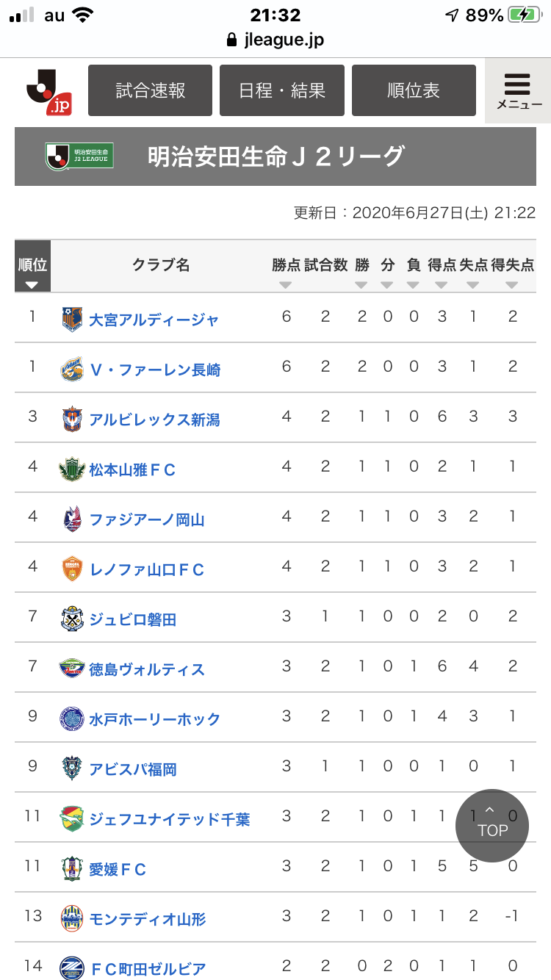The image size is (551, 980).
Task: Tap the JEF United Chiba crest
Action: coord(72,819)
